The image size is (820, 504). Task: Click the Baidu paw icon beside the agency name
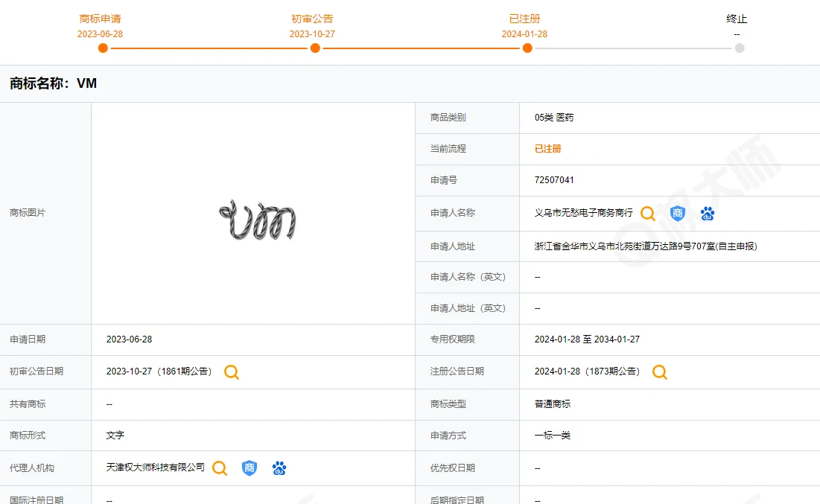(279, 468)
